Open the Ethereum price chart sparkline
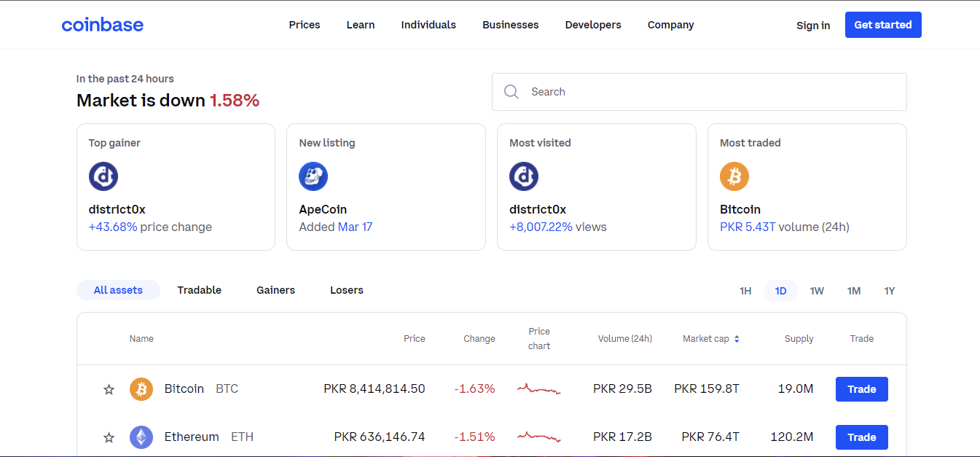This screenshot has width=980, height=457. click(x=539, y=437)
